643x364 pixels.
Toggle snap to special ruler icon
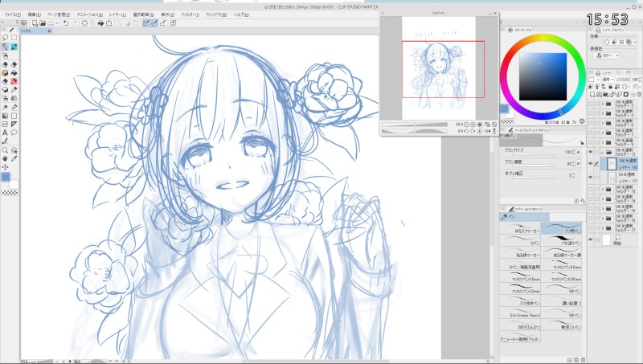point(154,23)
